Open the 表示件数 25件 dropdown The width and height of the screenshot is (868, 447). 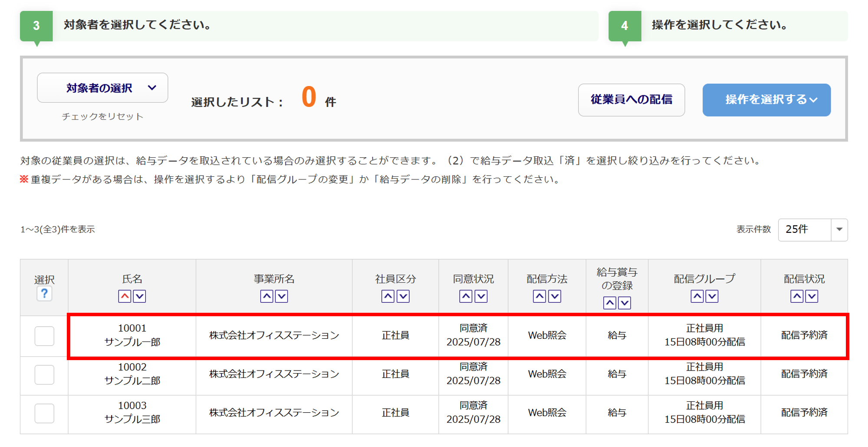[x=812, y=229]
